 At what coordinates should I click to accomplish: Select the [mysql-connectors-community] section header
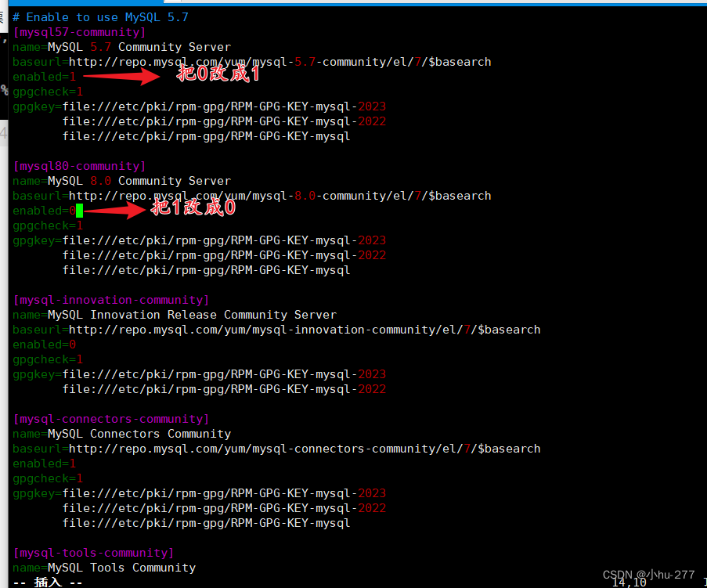(111, 420)
